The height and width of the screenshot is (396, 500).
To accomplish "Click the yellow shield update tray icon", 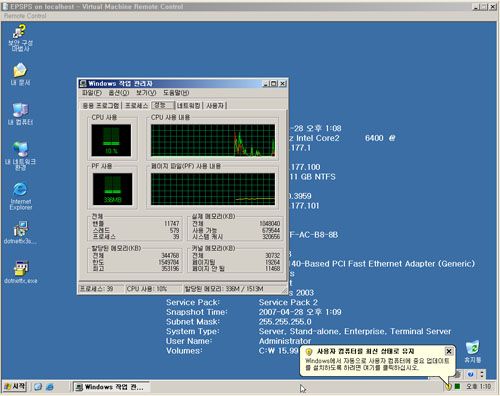I will click(449, 387).
